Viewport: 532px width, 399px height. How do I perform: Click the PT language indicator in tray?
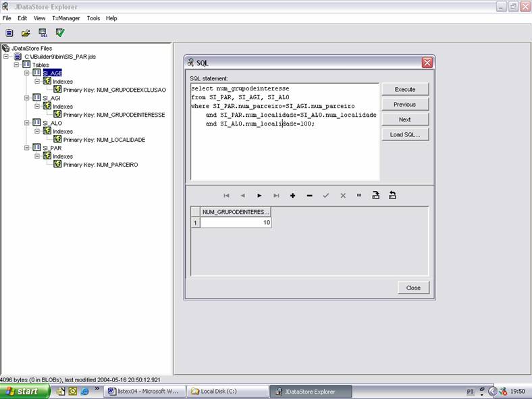tap(471, 392)
